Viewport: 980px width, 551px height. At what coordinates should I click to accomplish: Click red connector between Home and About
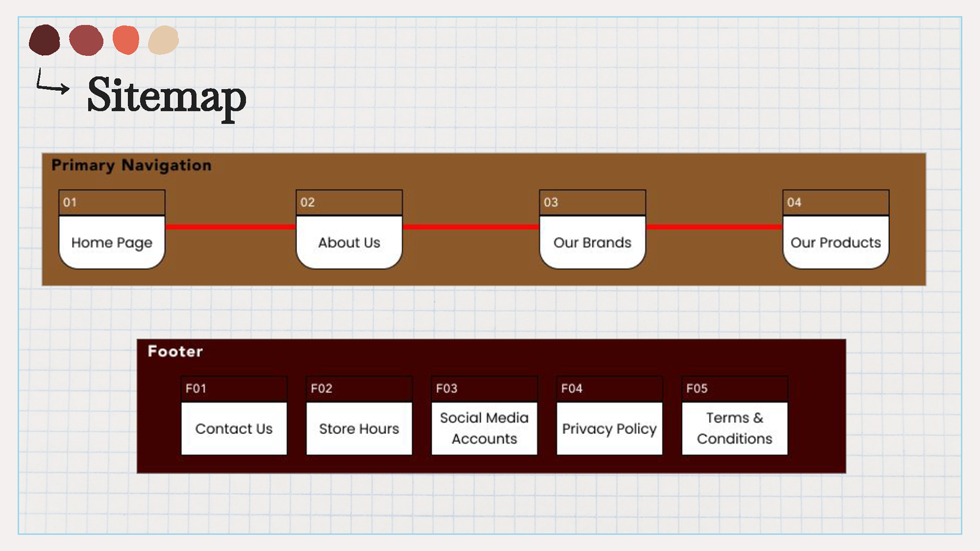[230, 227]
